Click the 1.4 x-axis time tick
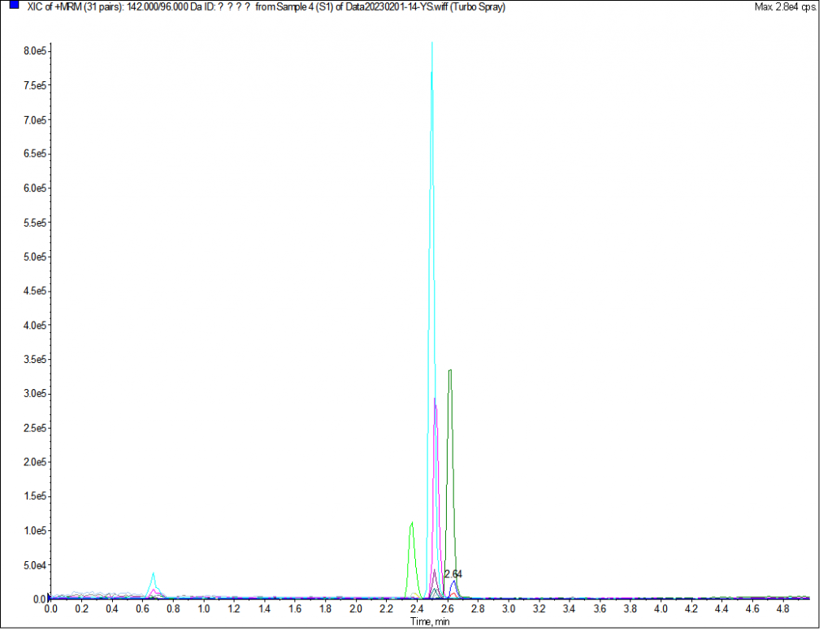Viewport: 832px width, 644px height. [x=265, y=609]
